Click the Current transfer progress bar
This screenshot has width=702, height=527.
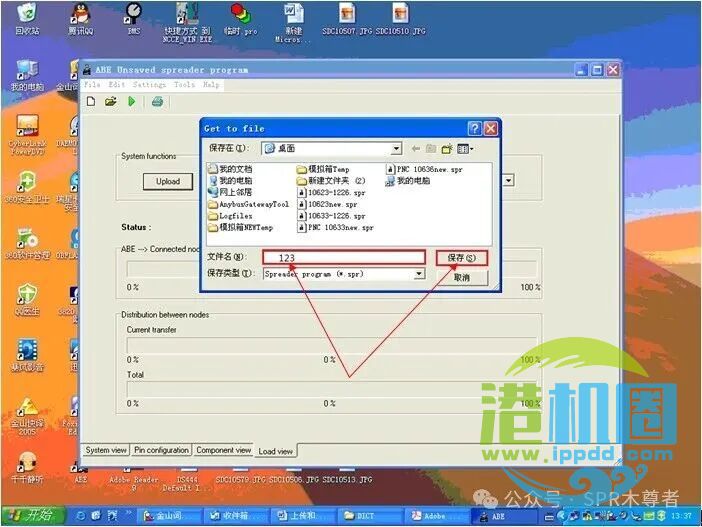[x=331, y=345]
